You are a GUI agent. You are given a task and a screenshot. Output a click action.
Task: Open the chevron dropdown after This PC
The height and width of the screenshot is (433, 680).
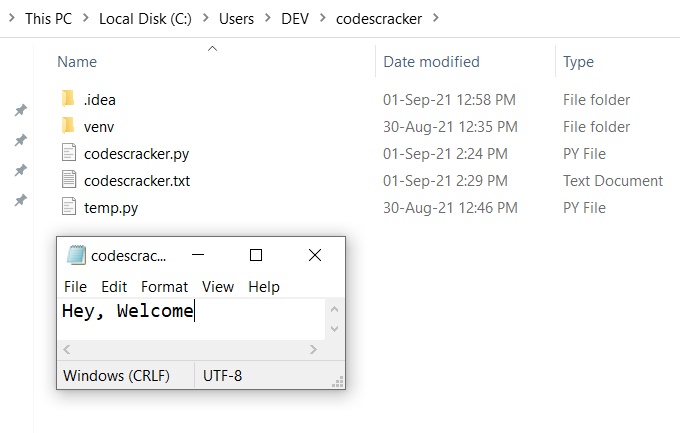pyautogui.click(x=85, y=18)
